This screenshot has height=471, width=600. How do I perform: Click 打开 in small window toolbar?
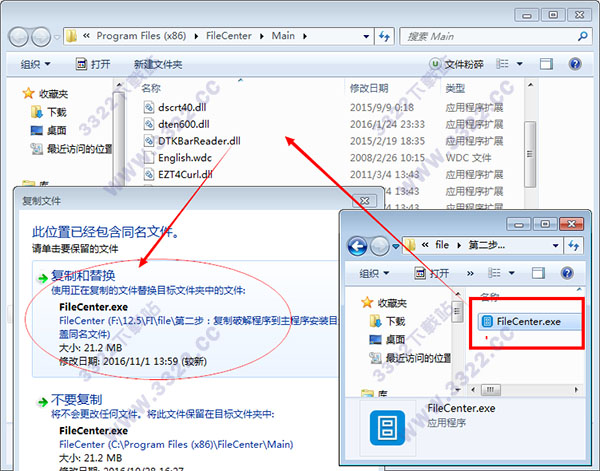(x=432, y=273)
